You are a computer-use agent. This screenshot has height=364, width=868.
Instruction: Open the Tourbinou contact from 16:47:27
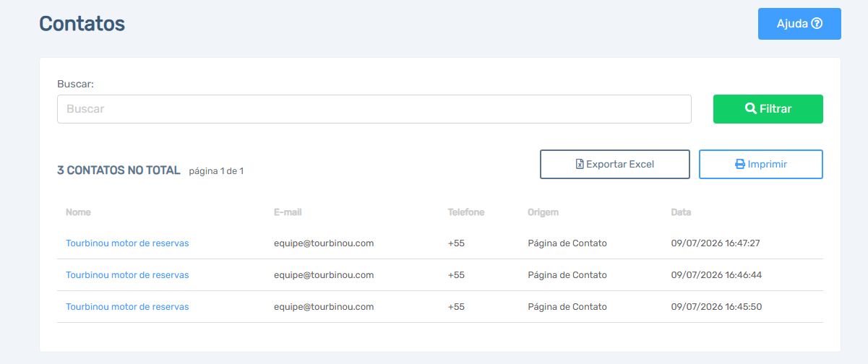click(x=127, y=243)
